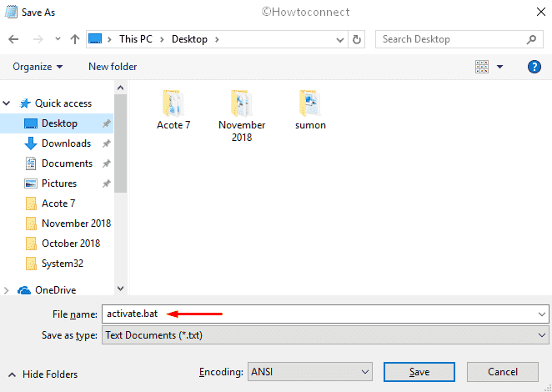The image size is (552, 392).
Task: Click the Cancel button
Action: [502, 372]
